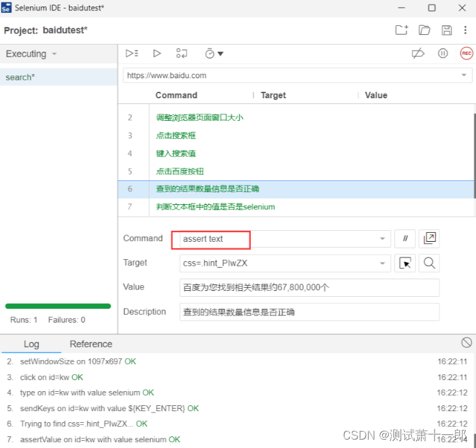The height and width of the screenshot is (448, 476).
Task: Click the Value column header
Action: point(376,95)
